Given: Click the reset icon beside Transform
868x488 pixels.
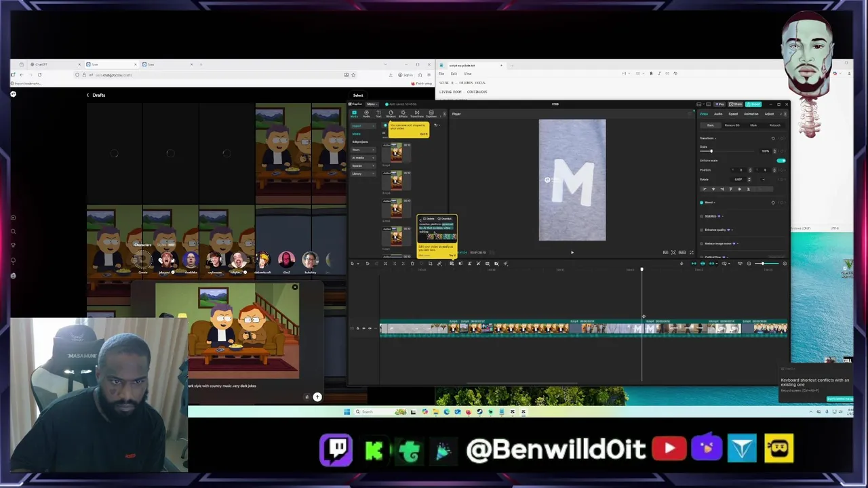Looking at the screenshot, I should pos(773,138).
